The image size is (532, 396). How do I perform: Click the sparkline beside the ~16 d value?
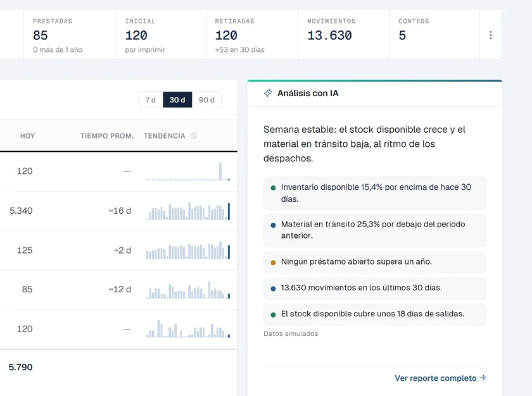point(188,211)
